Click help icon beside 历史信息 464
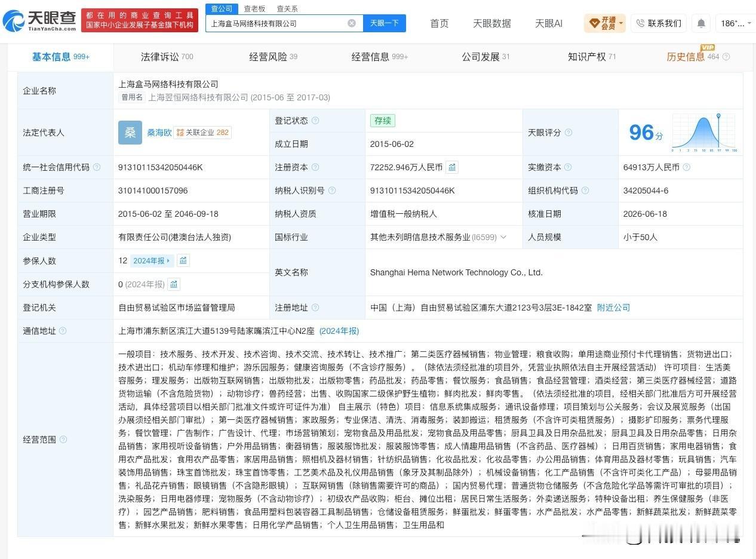The height and width of the screenshot is (559, 756). [x=726, y=57]
